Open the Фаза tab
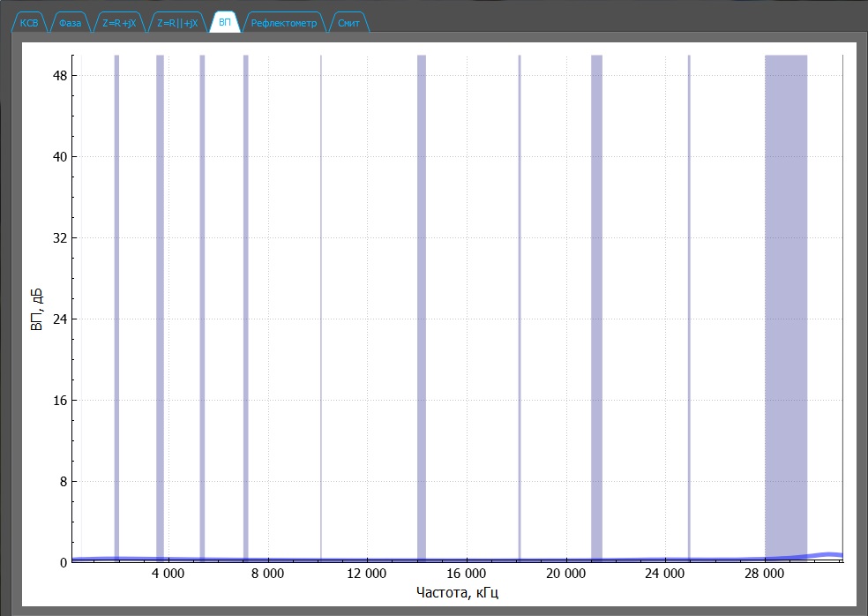Viewport: 868px width, 616px height. [69, 24]
